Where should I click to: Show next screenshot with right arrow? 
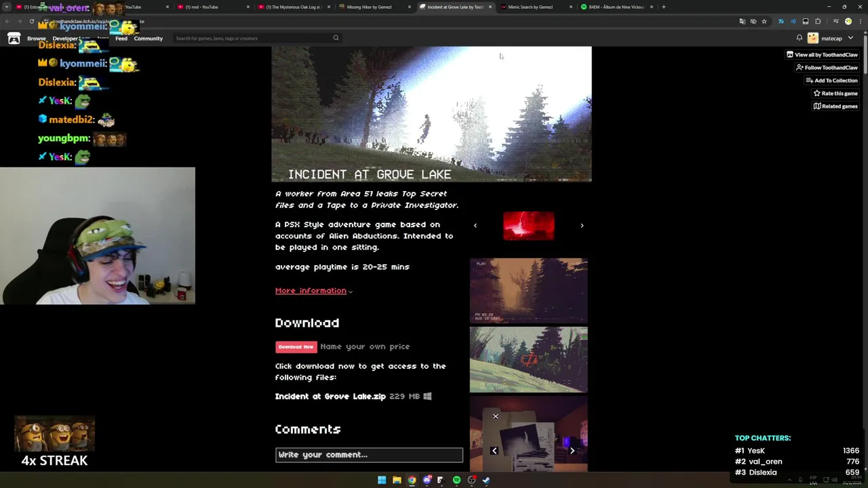[x=582, y=226]
